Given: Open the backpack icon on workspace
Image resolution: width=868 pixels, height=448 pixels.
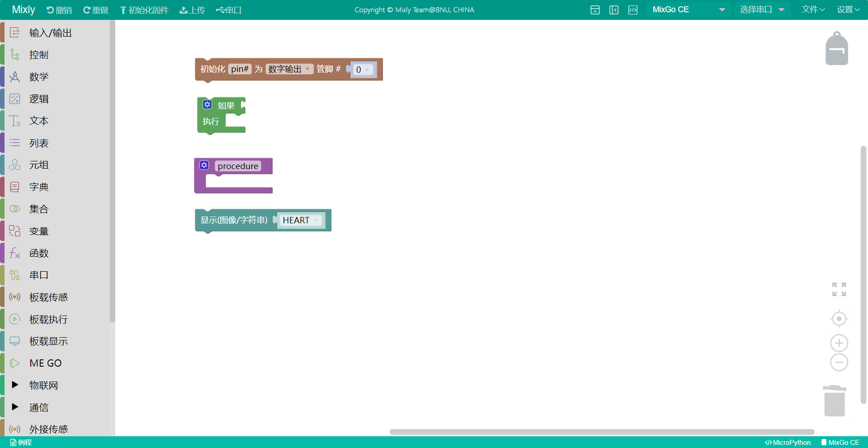Looking at the screenshot, I should pyautogui.click(x=837, y=48).
